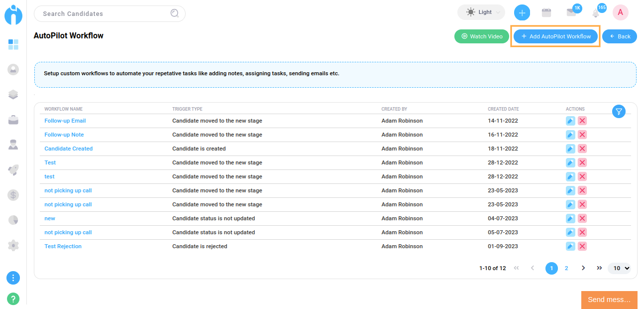Edit the Follow-up Email workflow
The height and width of the screenshot is (309, 644).
click(x=570, y=121)
